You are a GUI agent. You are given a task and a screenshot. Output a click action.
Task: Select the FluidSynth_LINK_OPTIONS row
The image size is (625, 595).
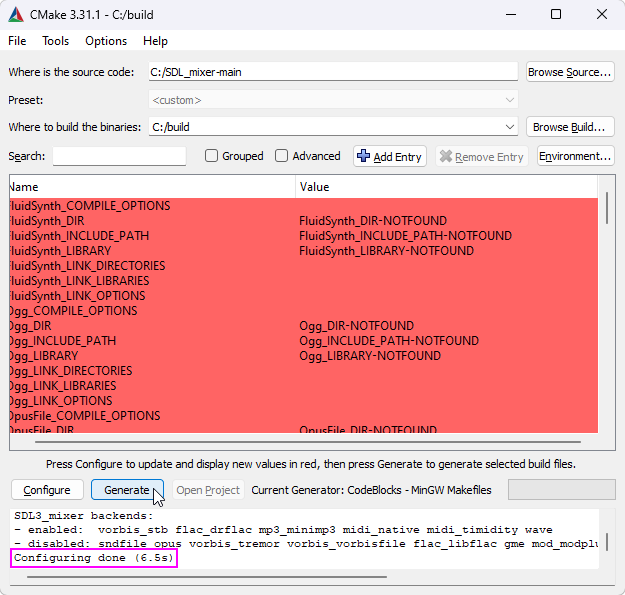(x=304, y=296)
